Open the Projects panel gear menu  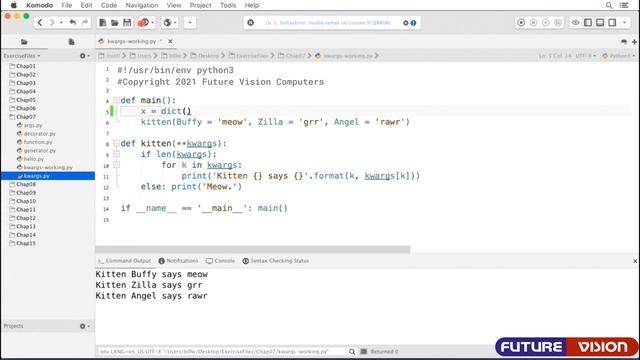tap(85, 326)
